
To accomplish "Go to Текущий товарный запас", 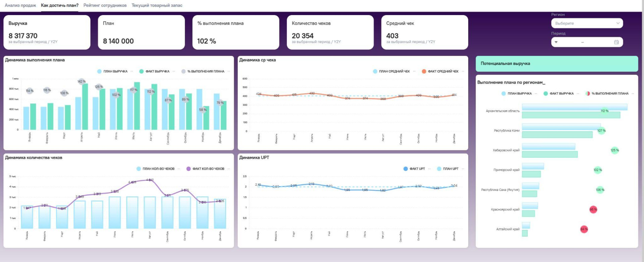I will click(x=157, y=5).
